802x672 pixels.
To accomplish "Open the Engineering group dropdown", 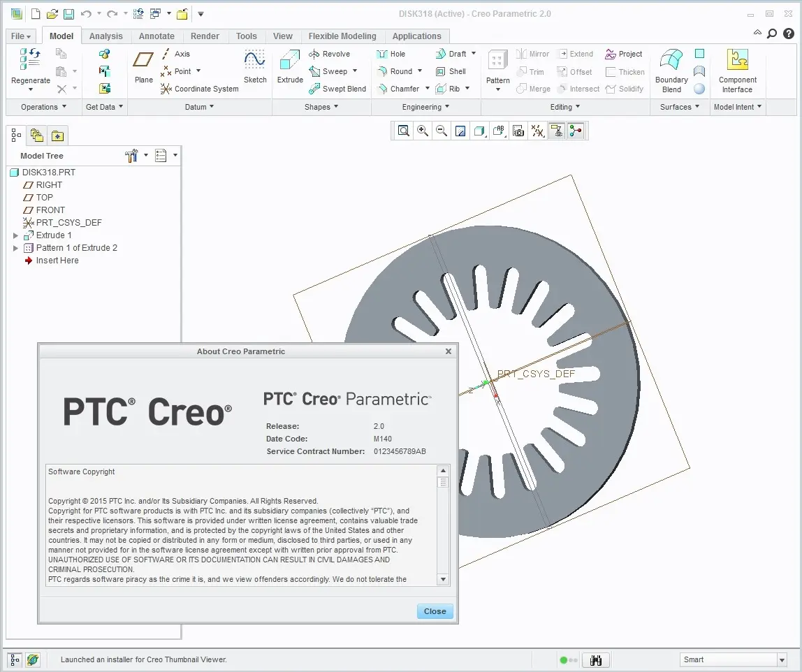I will click(425, 107).
